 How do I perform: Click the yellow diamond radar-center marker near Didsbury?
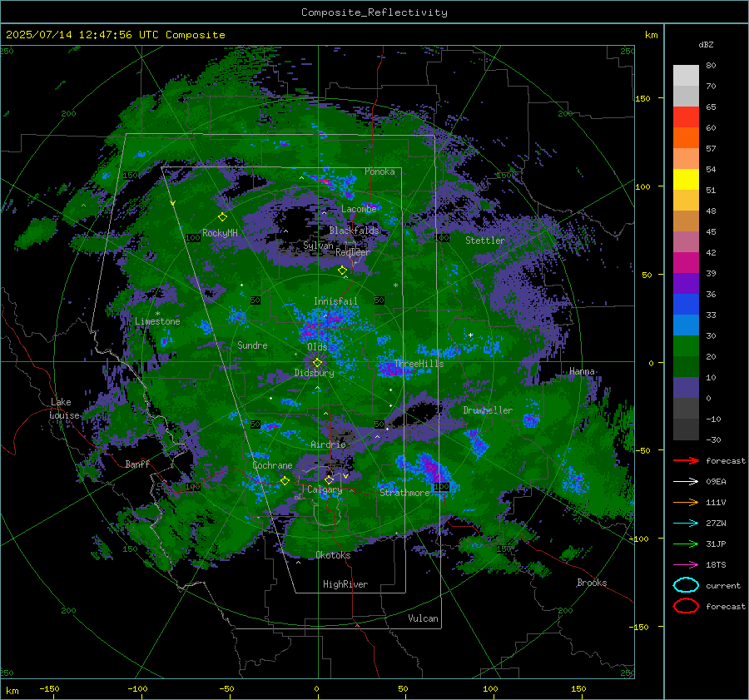pos(317,363)
